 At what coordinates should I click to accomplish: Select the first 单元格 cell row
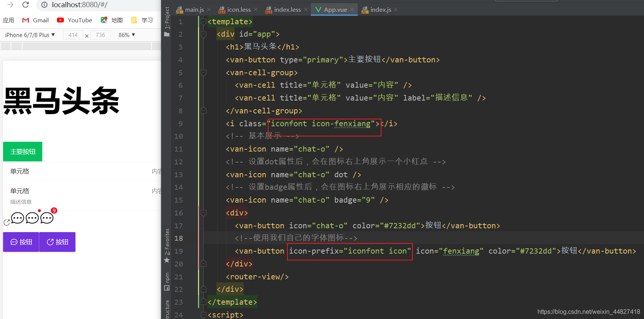point(82,171)
